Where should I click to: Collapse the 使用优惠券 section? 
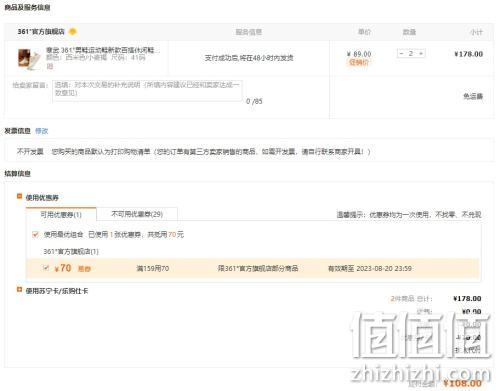(x=19, y=197)
